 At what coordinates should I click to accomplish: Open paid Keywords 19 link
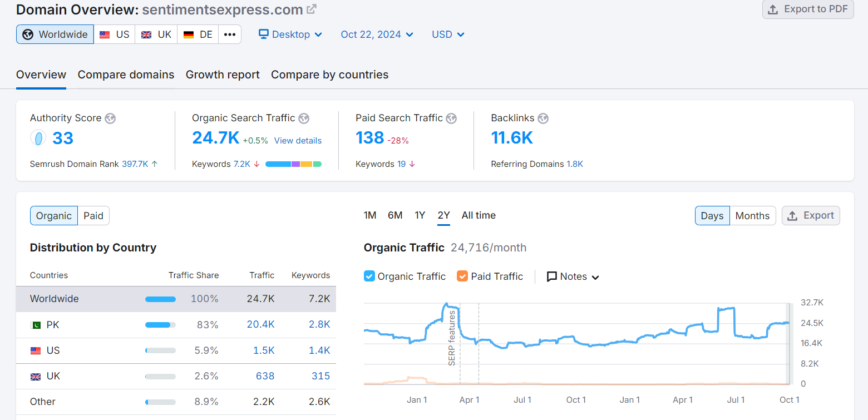click(x=401, y=164)
